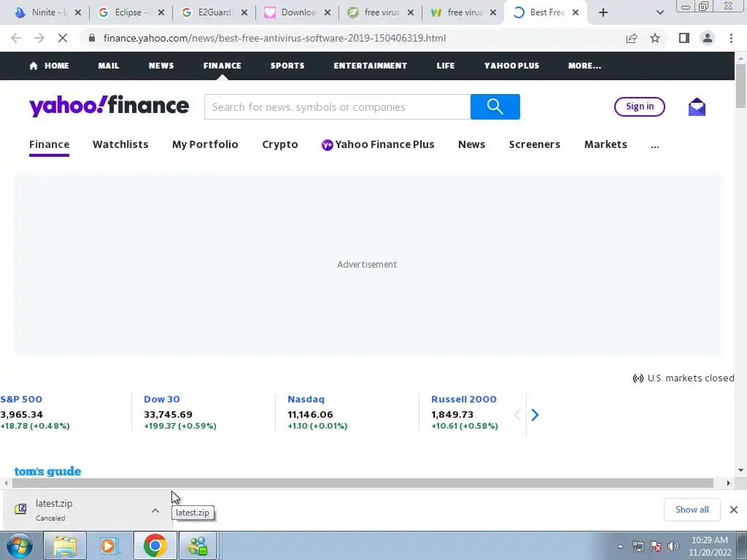
Task: Open LIFE in Yahoo top bar
Action: click(x=446, y=66)
